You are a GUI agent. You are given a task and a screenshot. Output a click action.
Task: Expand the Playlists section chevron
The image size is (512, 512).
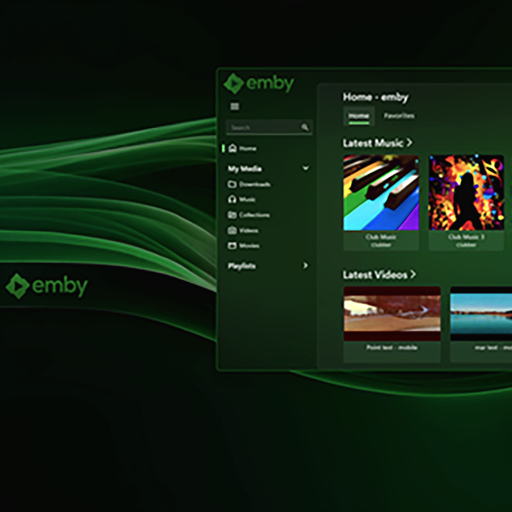305,265
